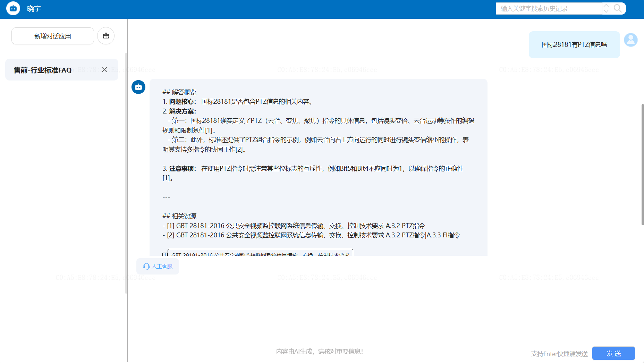Expand the GBT 28181-2016 citation card
This screenshot has width=644, height=363.
coord(260,254)
